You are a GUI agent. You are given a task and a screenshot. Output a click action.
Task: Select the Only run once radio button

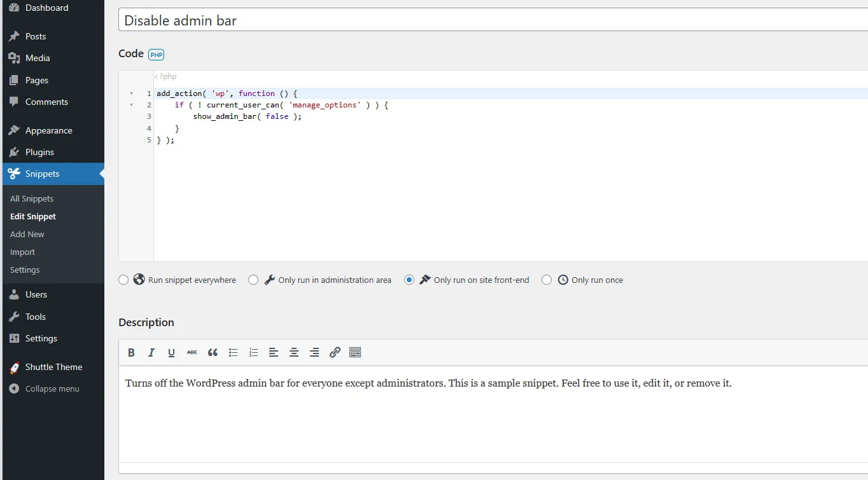(546, 280)
